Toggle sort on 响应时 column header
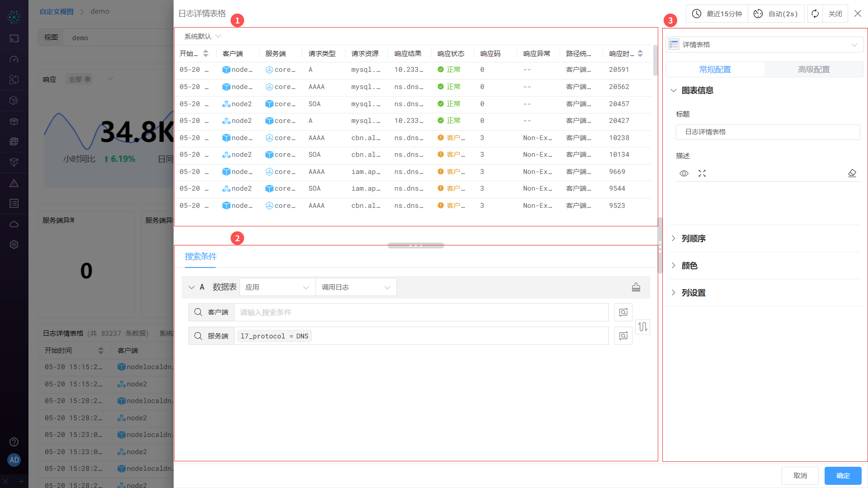The height and width of the screenshot is (488, 868). [640, 53]
